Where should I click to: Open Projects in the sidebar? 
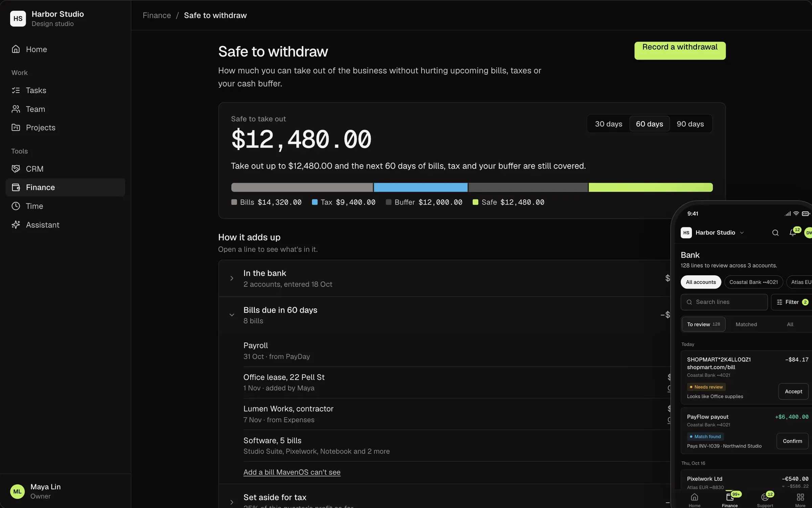point(65,128)
